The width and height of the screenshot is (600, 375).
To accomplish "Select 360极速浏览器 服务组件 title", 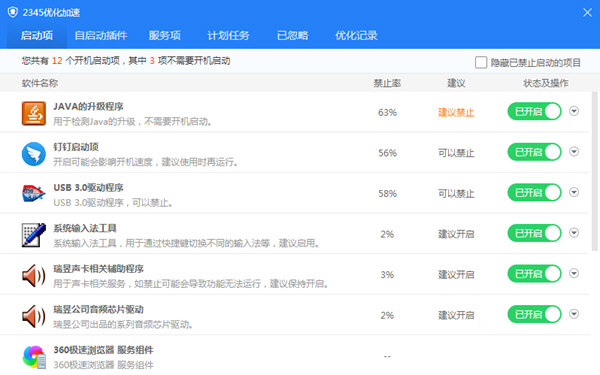I will (x=103, y=350).
